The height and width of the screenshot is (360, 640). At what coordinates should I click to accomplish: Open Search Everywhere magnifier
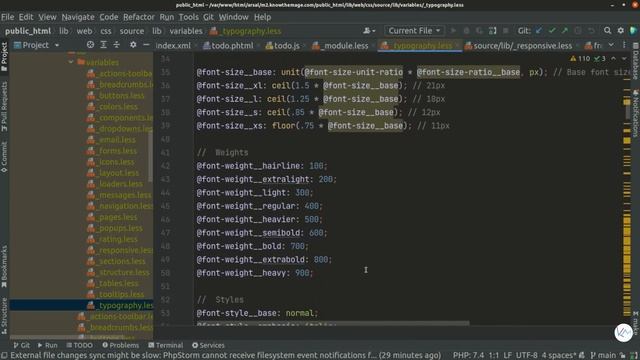point(607,31)
